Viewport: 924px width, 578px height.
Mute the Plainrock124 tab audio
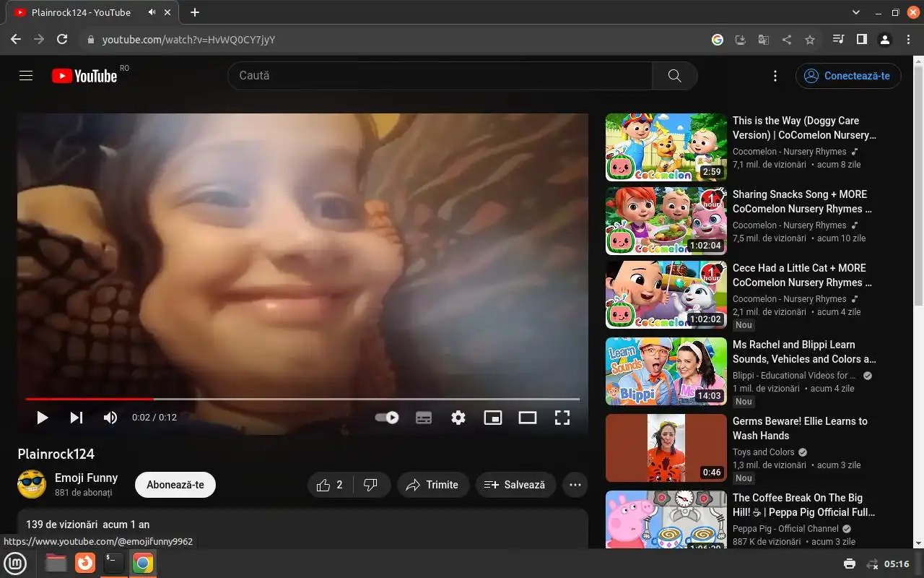point(152,12)
